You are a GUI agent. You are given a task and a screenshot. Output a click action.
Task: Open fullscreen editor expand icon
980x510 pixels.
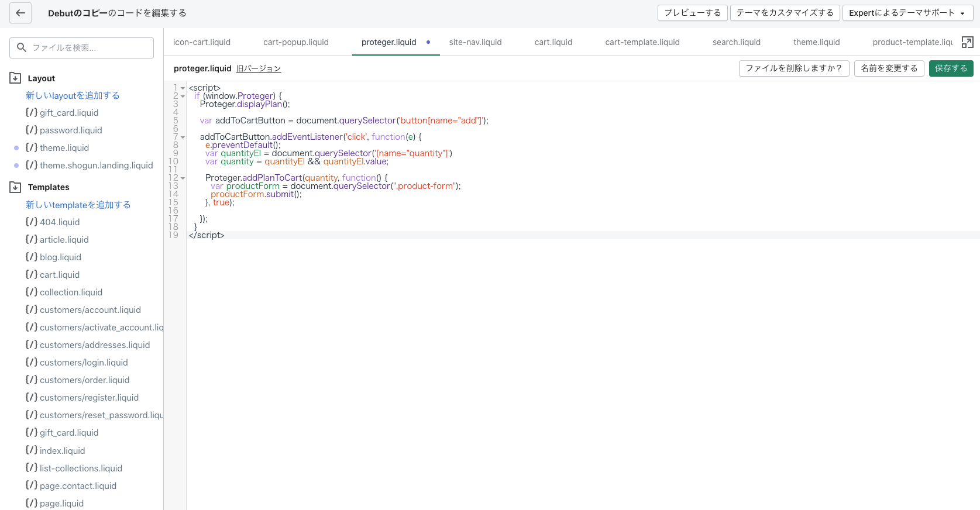point(968,42)
